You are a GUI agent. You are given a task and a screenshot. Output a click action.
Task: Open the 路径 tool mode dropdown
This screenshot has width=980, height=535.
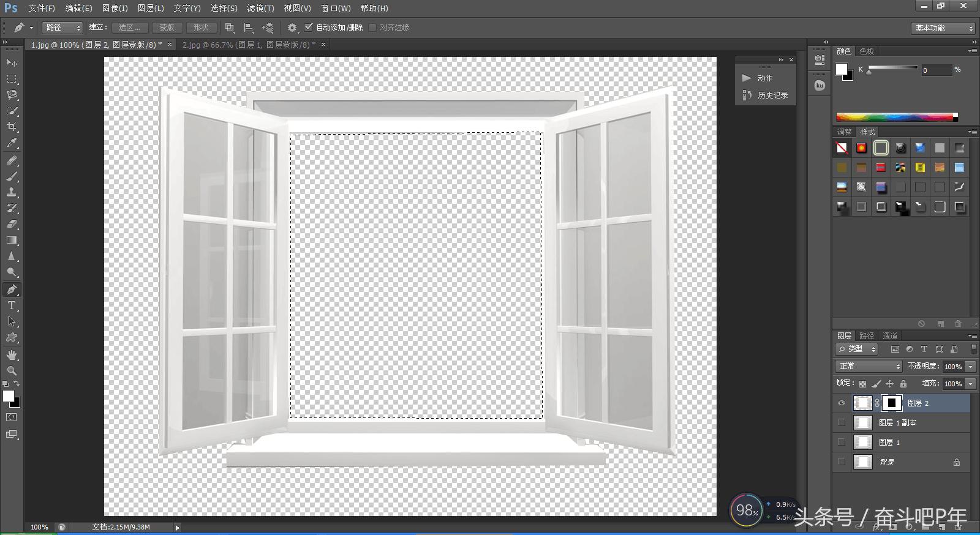click(62, 28)
